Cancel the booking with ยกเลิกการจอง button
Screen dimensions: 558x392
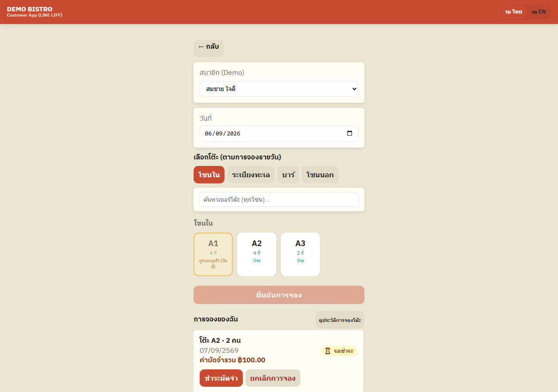(273, 378)
